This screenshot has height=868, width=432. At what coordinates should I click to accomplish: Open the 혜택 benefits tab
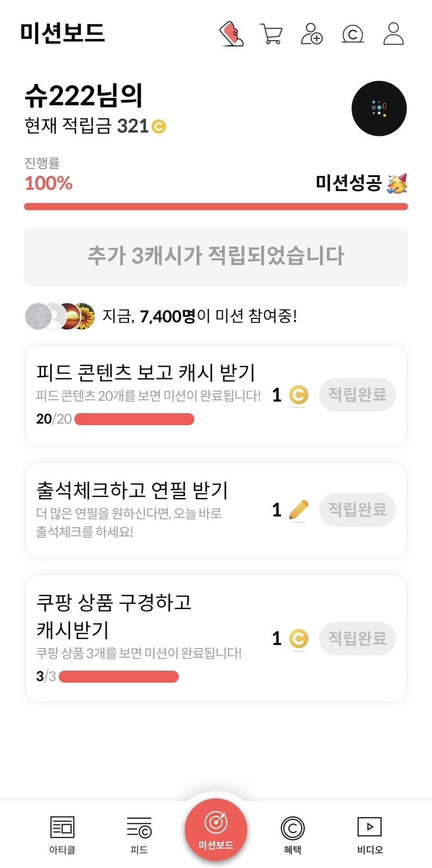coord(293,834)
